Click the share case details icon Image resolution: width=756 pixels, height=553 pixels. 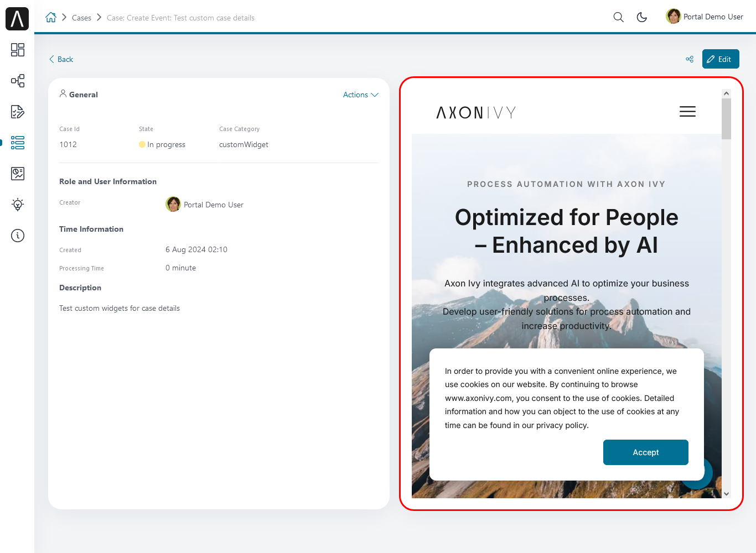click(x=690, y=59)
